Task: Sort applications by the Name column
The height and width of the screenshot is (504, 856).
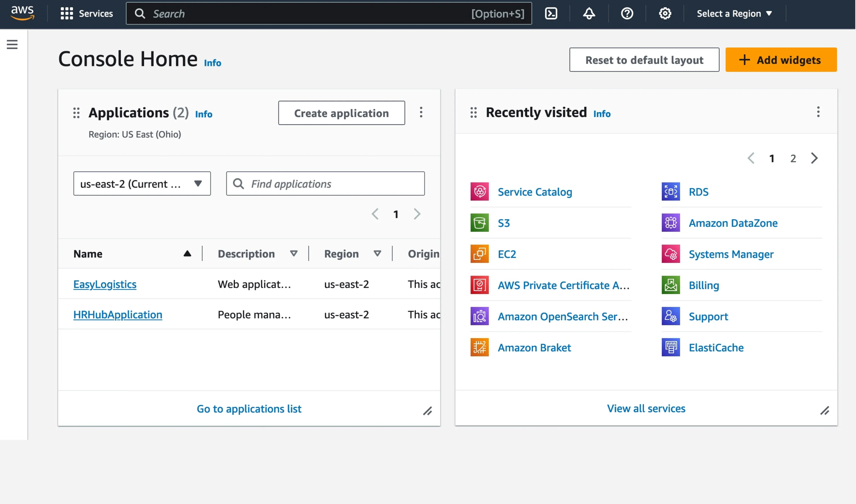Action: click(x=187, y=253)
